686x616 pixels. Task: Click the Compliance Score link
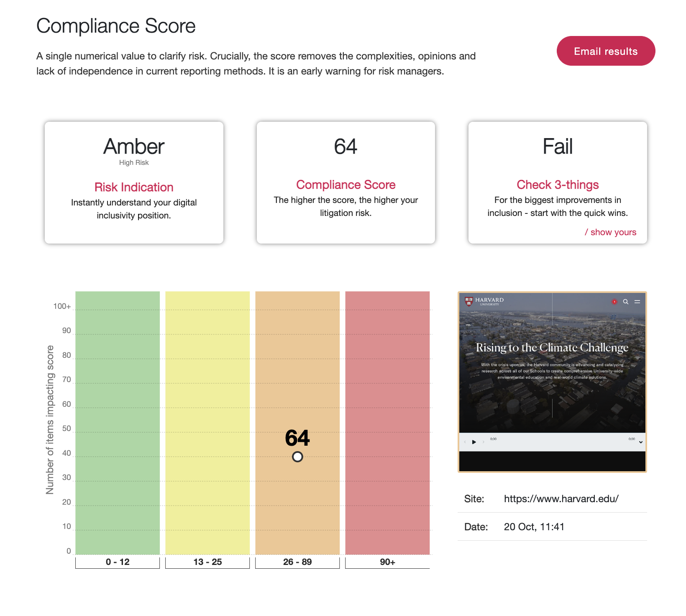pyautogui.click(x=346, y=185)
